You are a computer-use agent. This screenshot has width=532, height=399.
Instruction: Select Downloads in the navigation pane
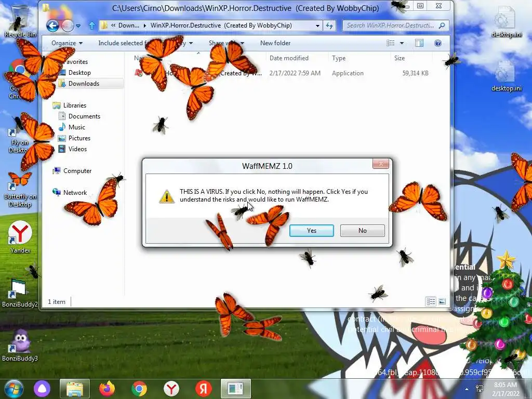[x=84, y=84]
